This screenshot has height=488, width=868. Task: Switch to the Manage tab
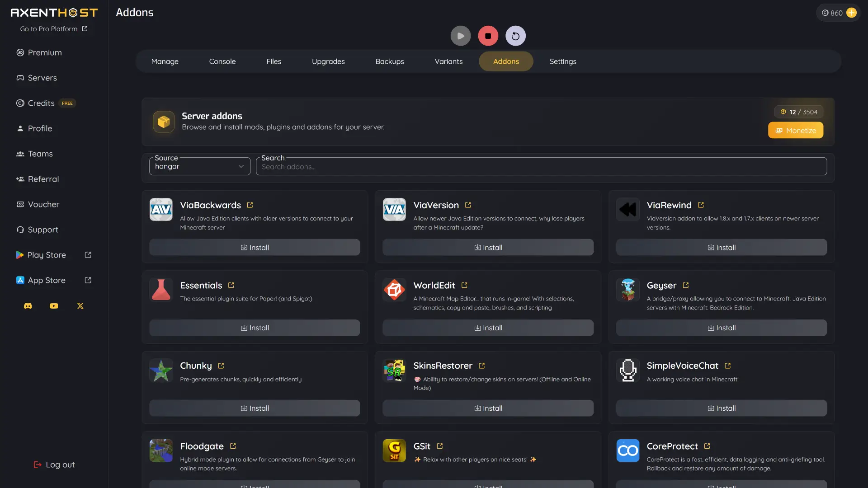[165, 61]
